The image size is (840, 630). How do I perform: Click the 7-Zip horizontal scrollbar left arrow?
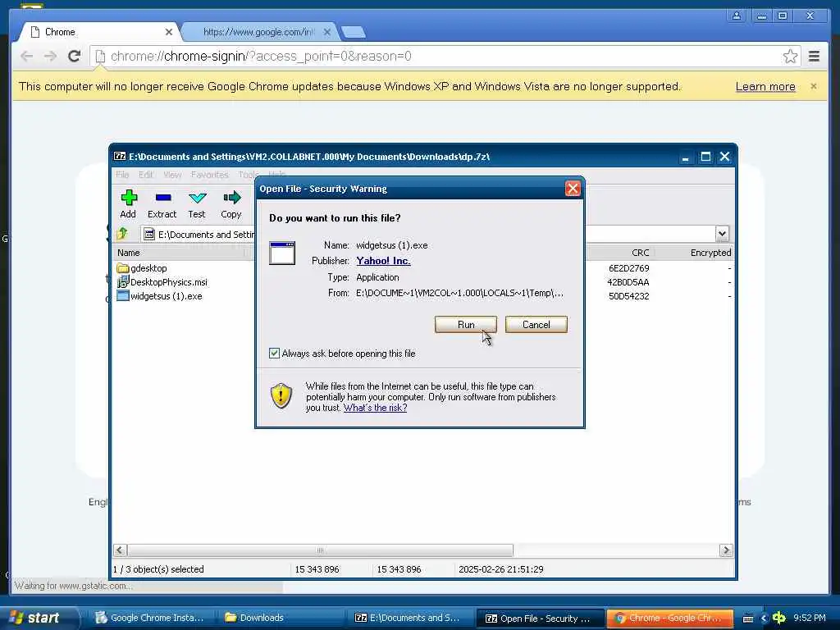120,550
